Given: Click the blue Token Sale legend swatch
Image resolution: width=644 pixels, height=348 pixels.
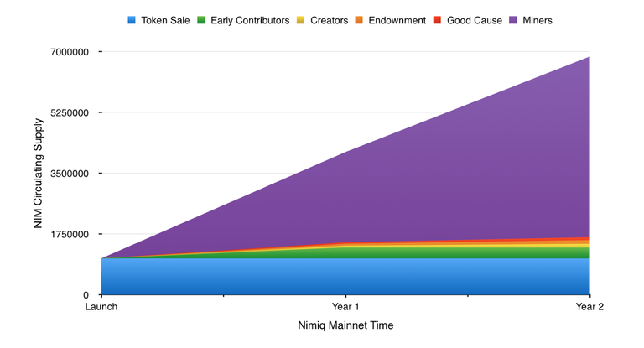Looking at the screenshot, I should click(x=132, y=20).
